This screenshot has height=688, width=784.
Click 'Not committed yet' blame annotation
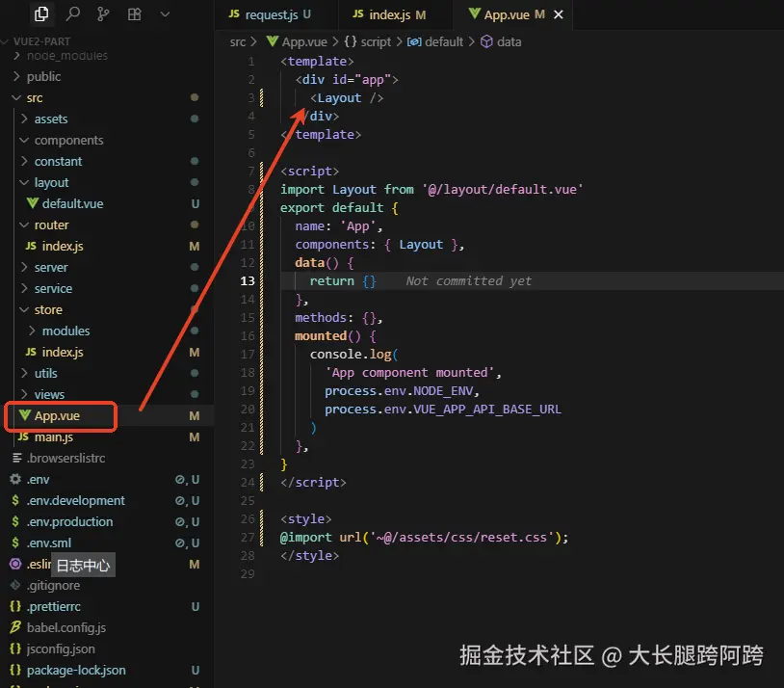468,280
